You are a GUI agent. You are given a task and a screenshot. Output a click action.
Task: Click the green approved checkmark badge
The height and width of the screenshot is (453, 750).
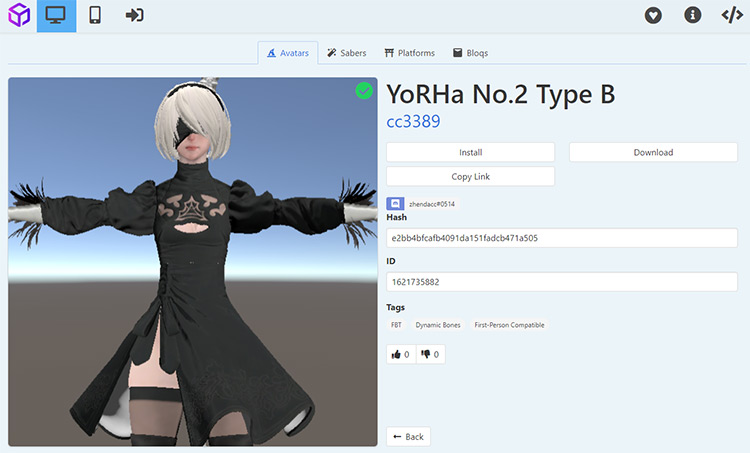[x=364, y=90]
